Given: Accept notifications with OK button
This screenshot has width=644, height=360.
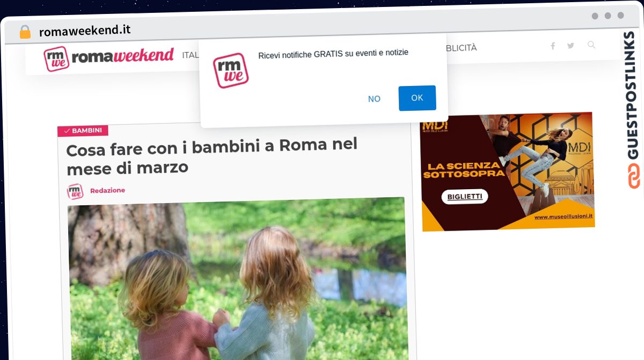Looking at the screenshot, I should click(417, 98).
